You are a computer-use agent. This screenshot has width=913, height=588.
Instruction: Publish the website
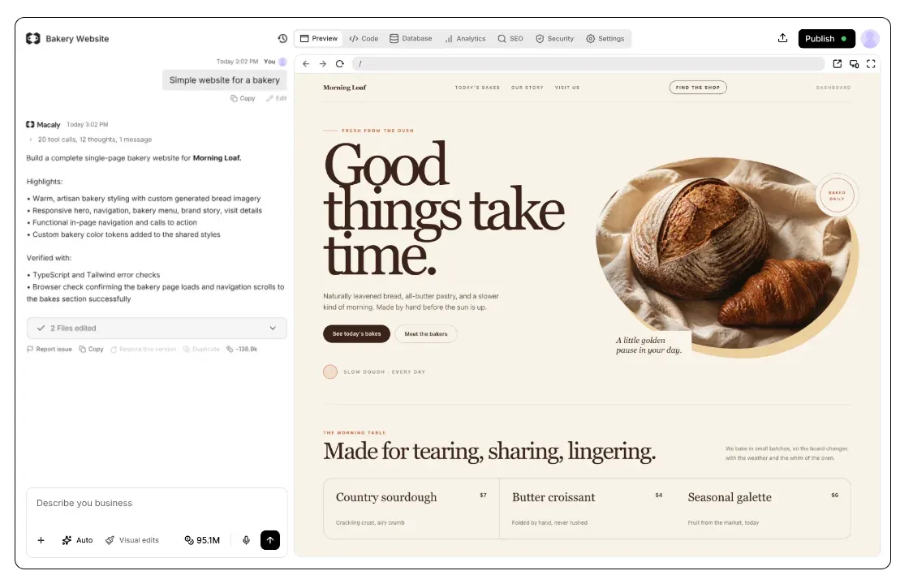pos(826,38)
